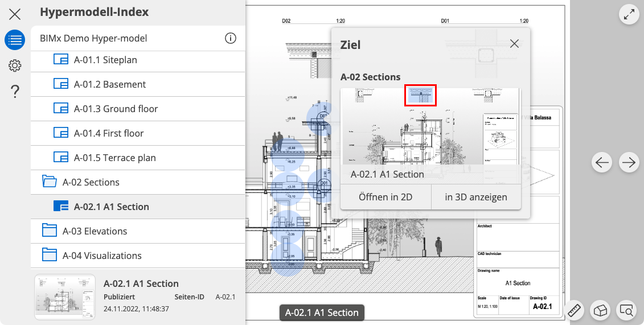Toggle fullscreen with expand arrows icon
The width and height of the screenshot is (644, 325).
click(629, 14)
